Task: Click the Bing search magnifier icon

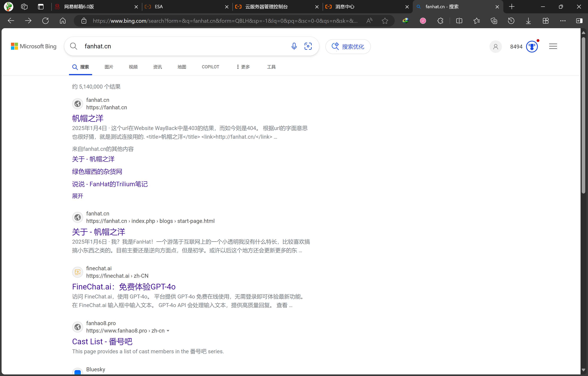Action: pos(73,46)
